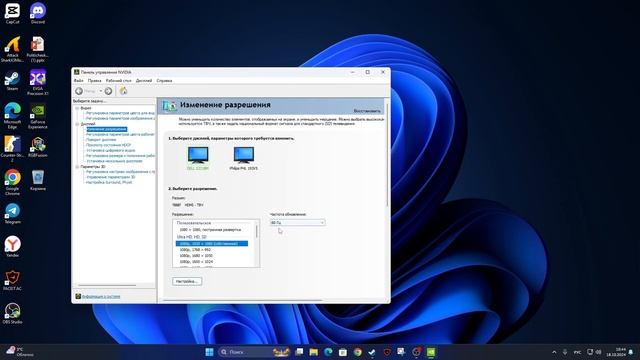
Task: Open Регулировка параметров цвета для видео
Action: [120, 113]
